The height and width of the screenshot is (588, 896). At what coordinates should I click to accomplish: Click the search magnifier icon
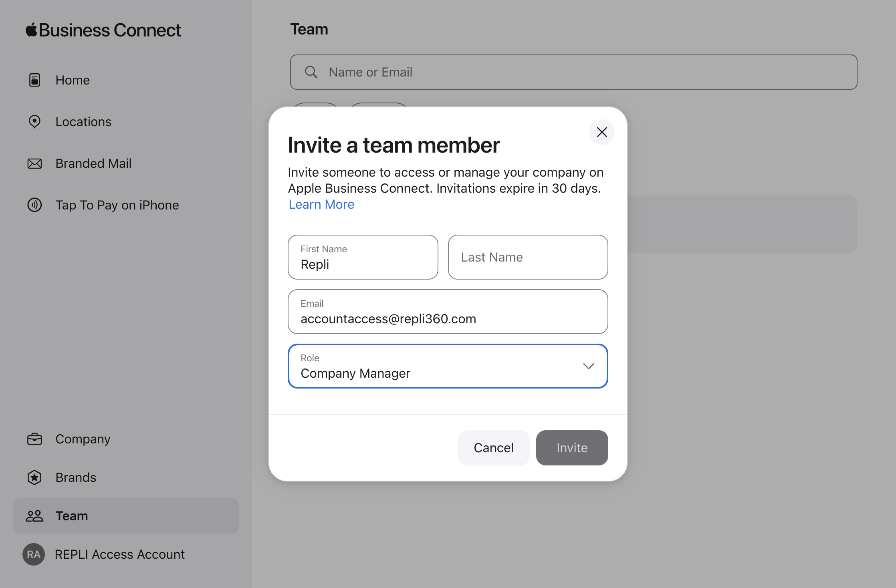pos(311,72)
